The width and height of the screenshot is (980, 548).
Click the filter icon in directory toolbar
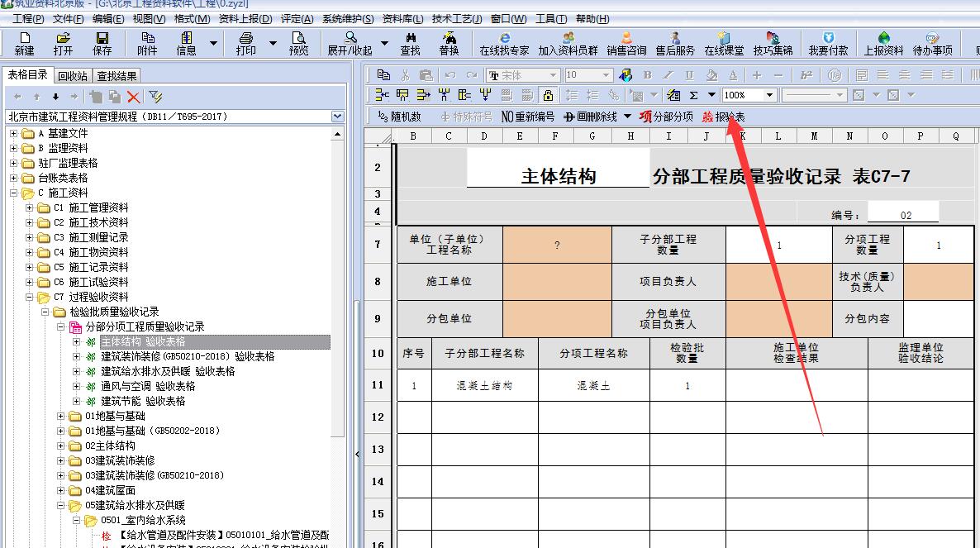click(x=155, y=97)
